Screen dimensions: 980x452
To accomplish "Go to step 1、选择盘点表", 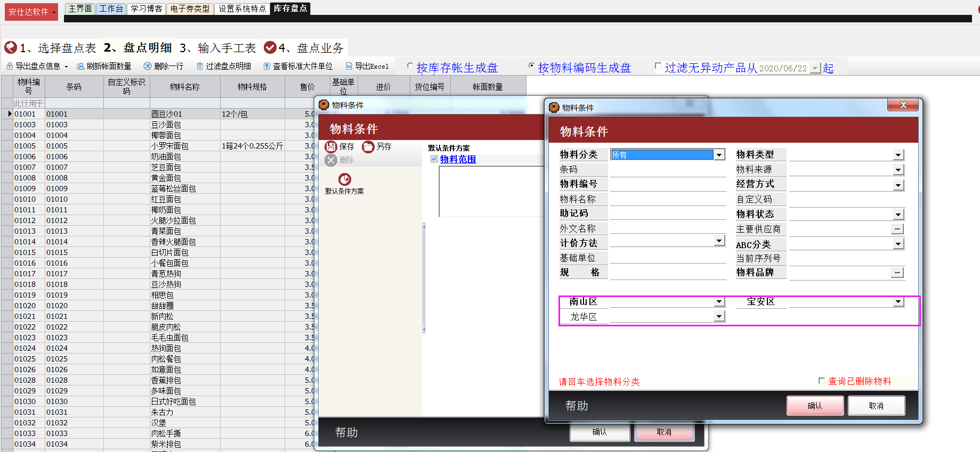I will coord(58,48).
